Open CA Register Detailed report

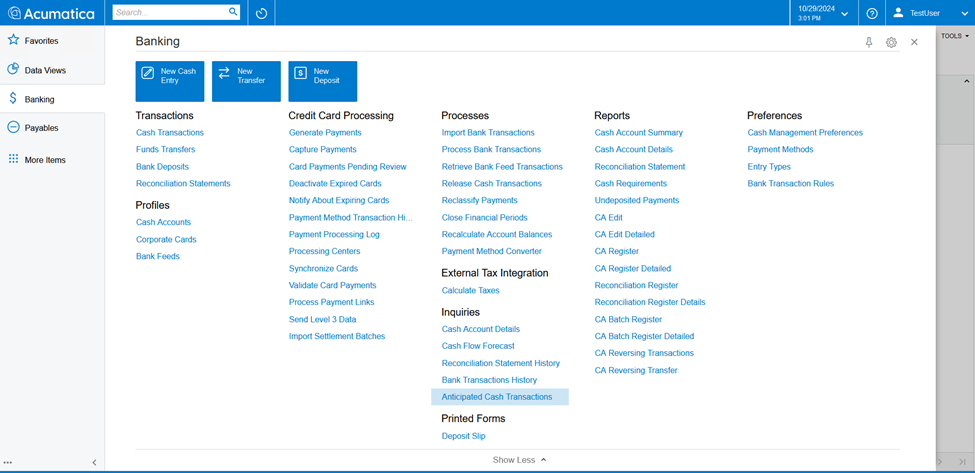[x=633, y=269]
